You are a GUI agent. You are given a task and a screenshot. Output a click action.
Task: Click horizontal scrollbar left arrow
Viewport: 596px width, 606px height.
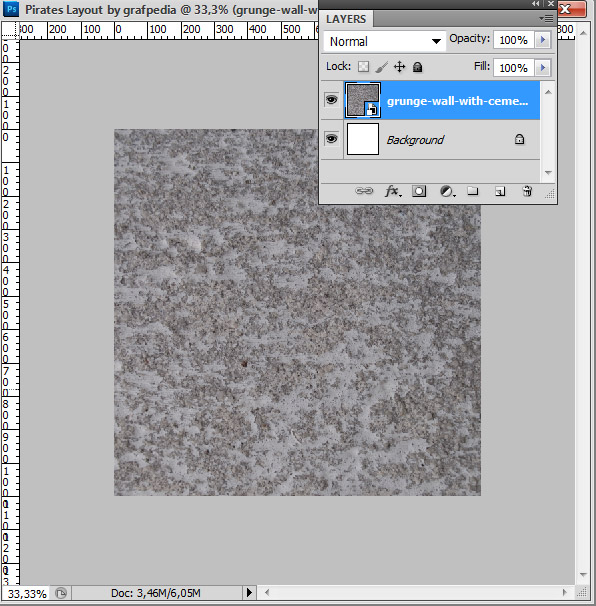coord(266,592)
